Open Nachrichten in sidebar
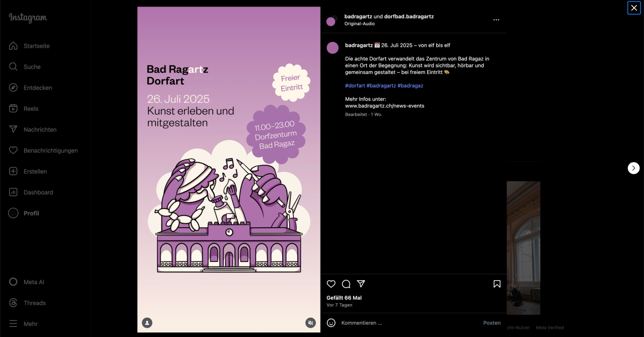 coord(33,129)
